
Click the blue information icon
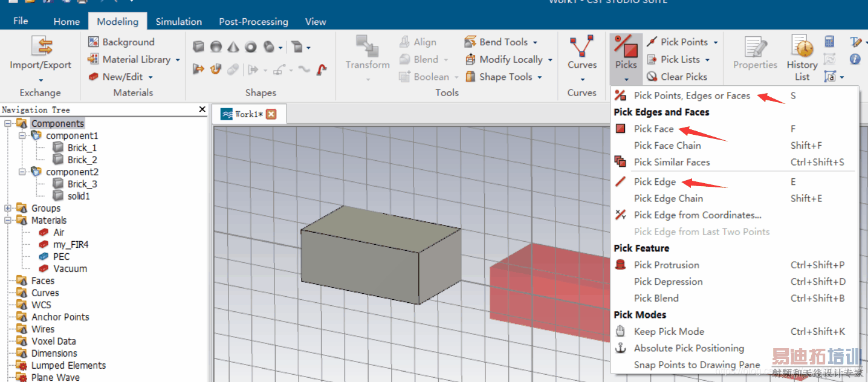coord(855,59)
